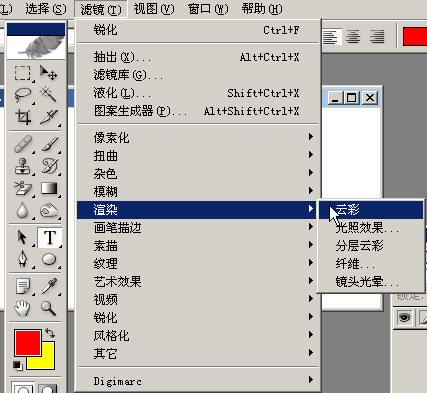Screen dimensions: 427x393
Task: Choose 云彩 in render submenu
Action: pyautogui.click(x=371, y=210)
